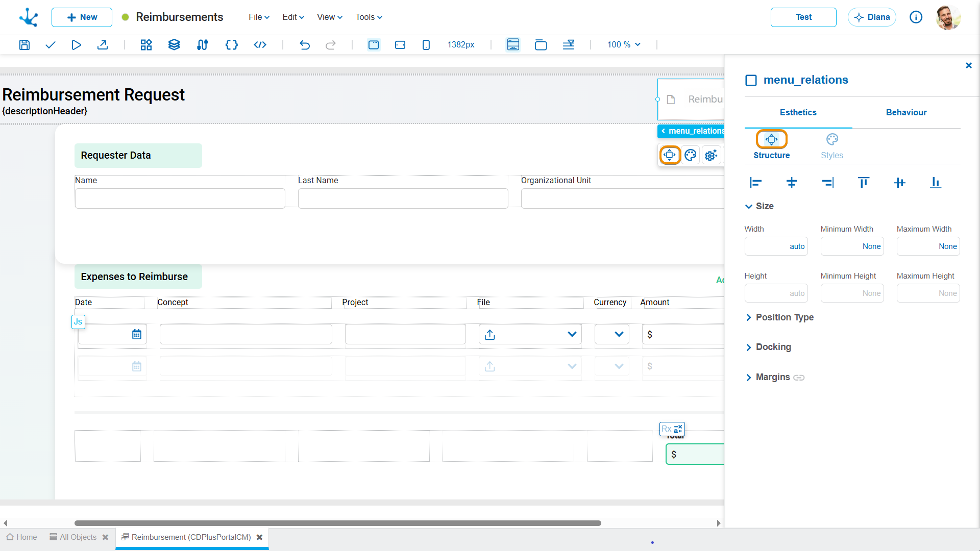Screen dimensions: 980x551
Task: Click the New button
Action: pos(82,17)
